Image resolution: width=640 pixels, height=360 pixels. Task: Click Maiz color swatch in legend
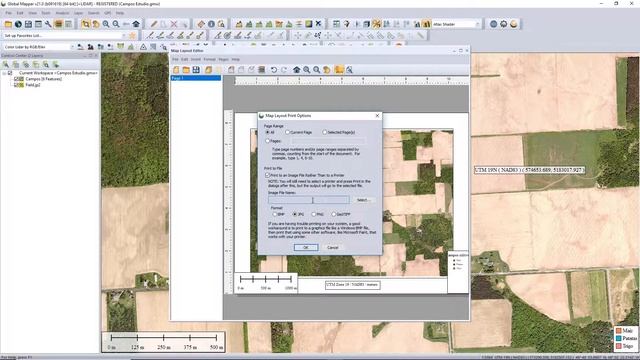[x=619, y=331]
